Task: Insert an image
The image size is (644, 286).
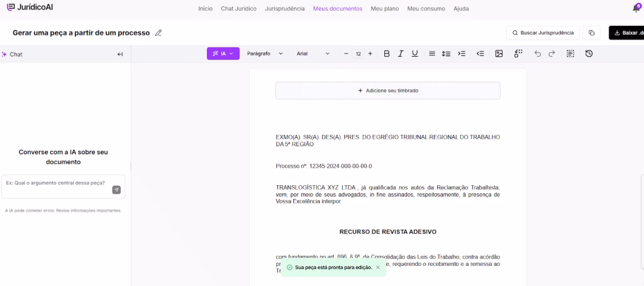Action: (x=499, y=54)
